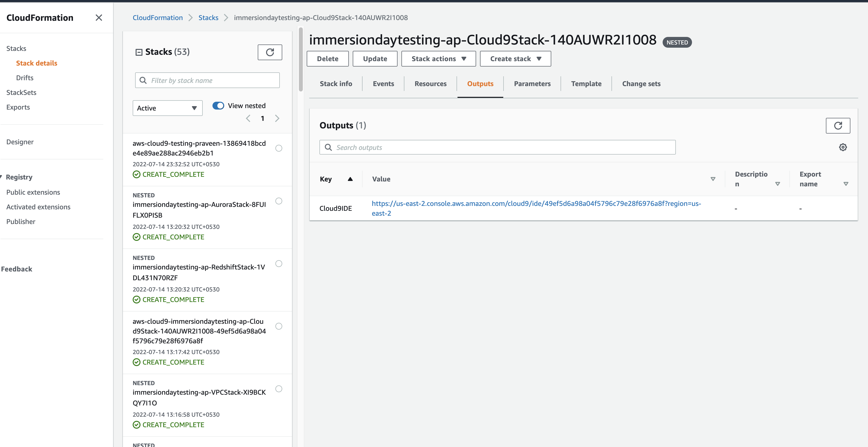Switch to the Parameters tab
The image size is (868, 447).
[x=532, y=84]
